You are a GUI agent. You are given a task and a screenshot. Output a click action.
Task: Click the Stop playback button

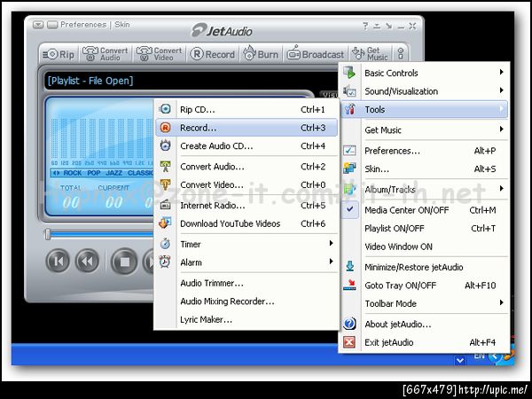click(x=124, y=262)
